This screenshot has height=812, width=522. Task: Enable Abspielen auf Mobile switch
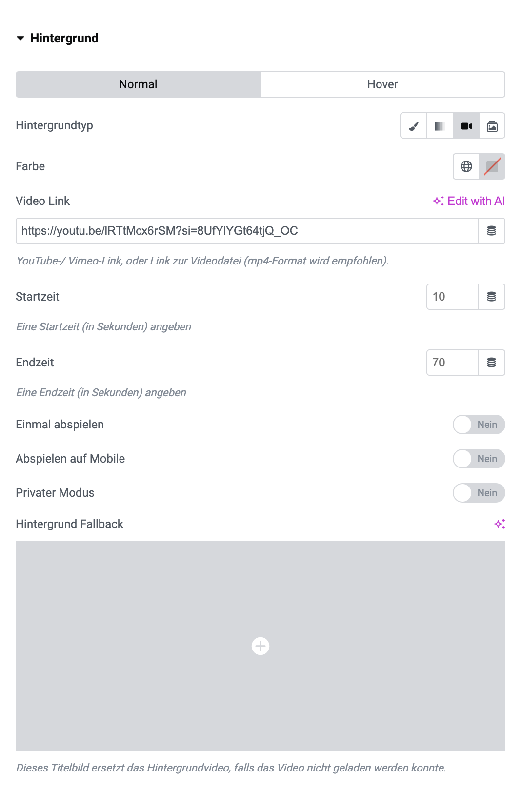[479, 459]
